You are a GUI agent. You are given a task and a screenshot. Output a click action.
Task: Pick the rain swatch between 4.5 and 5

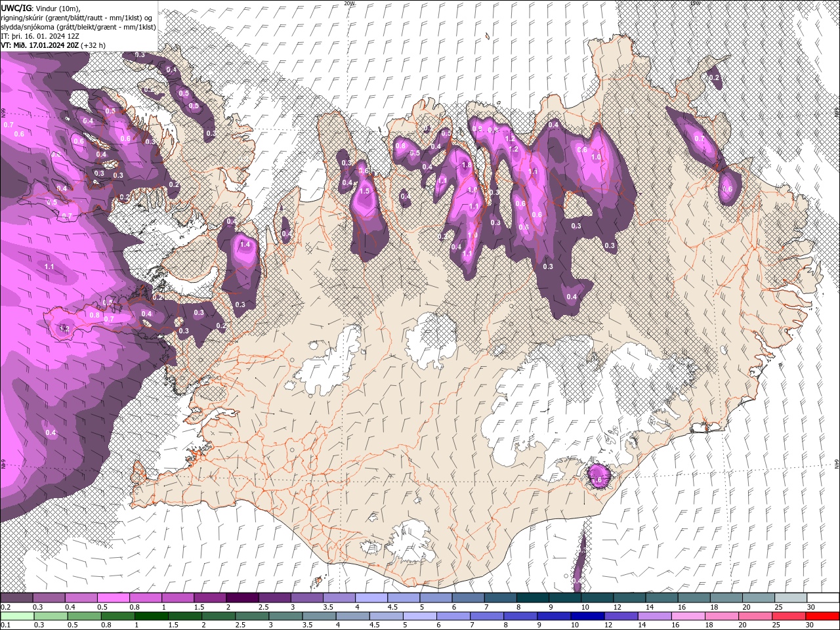click(385, 616)
